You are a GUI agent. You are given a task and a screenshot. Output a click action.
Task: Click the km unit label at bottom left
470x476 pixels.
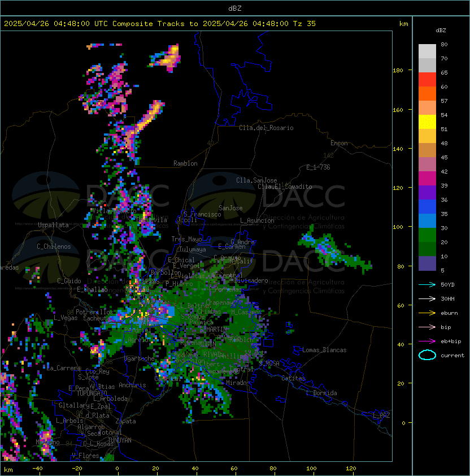(8, 470)
